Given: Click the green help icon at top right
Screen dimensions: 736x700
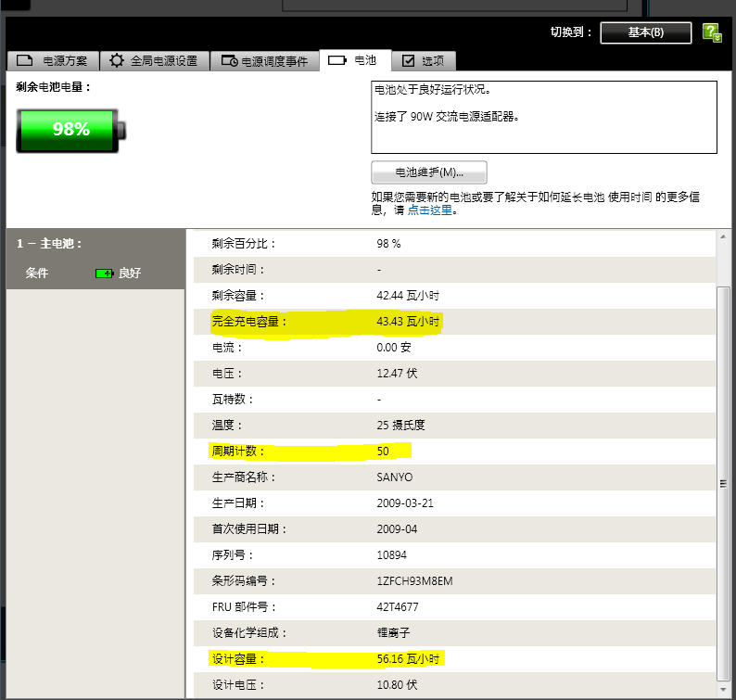Looking at the screenshot, I should point(712,32).
